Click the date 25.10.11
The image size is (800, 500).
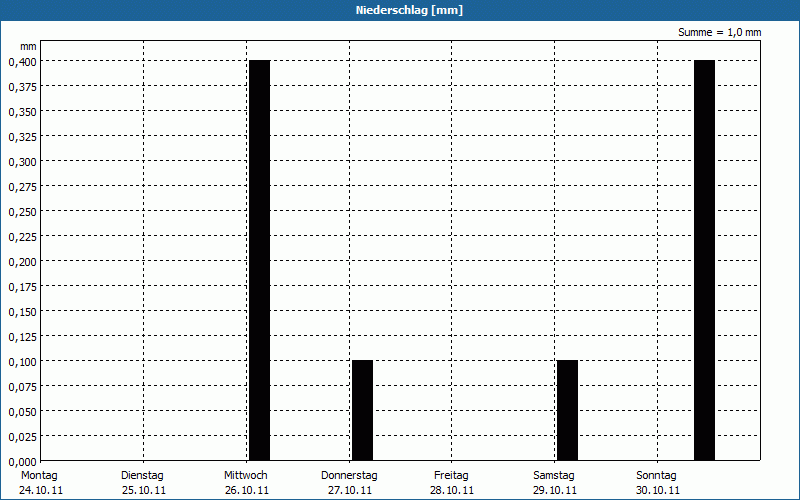144,490
